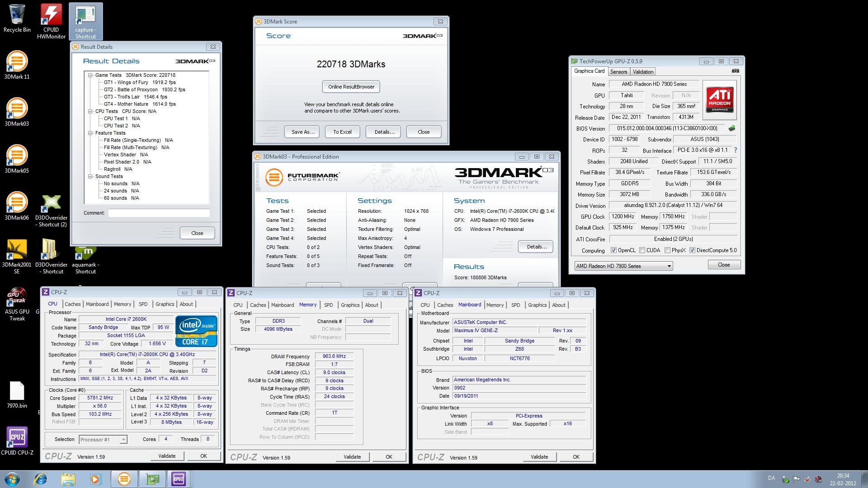Open the CPUID CPU-Z desktop shortcut
Screen dimensions: 868x488
(17, 441)
